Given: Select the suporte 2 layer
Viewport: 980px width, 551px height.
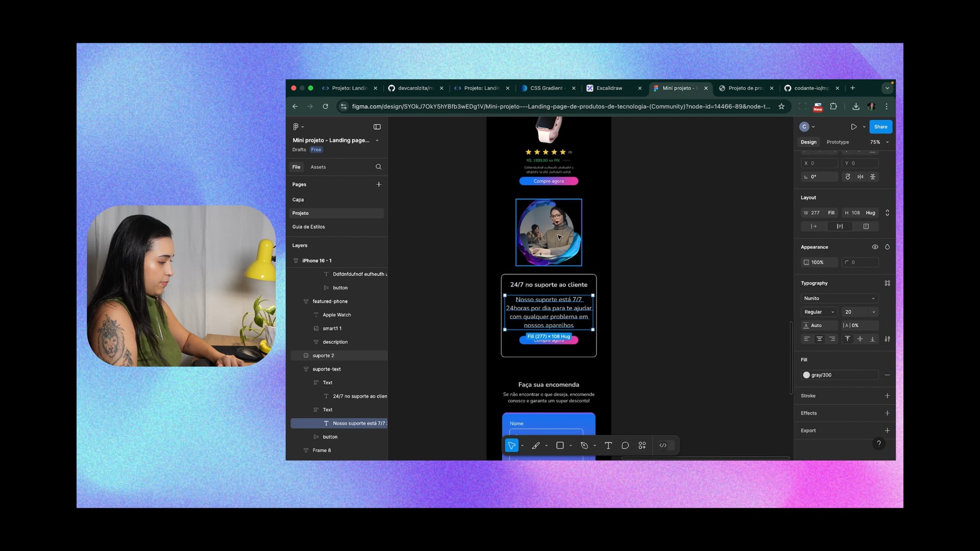Looking at the screenshot, I should (323, 356).
